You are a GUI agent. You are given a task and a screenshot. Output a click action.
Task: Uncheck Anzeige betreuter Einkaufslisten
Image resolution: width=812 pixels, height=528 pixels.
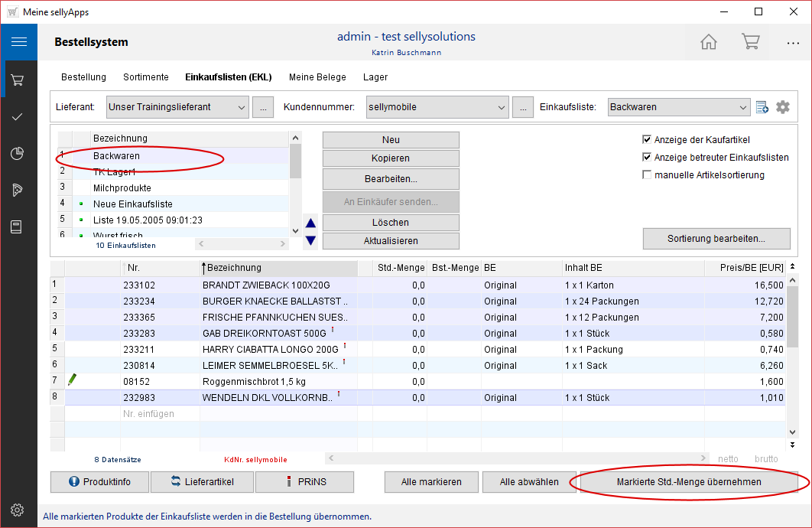pyautogui.click(x=648, y=158)
